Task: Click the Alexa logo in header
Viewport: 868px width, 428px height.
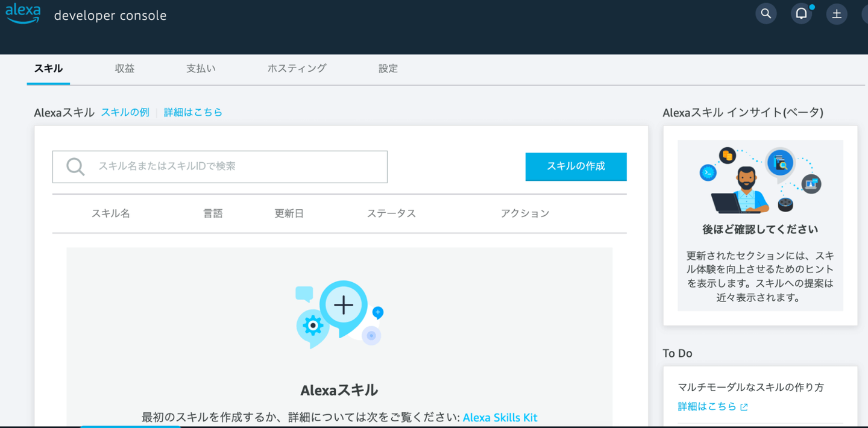Action: click(x=23, y=13)
